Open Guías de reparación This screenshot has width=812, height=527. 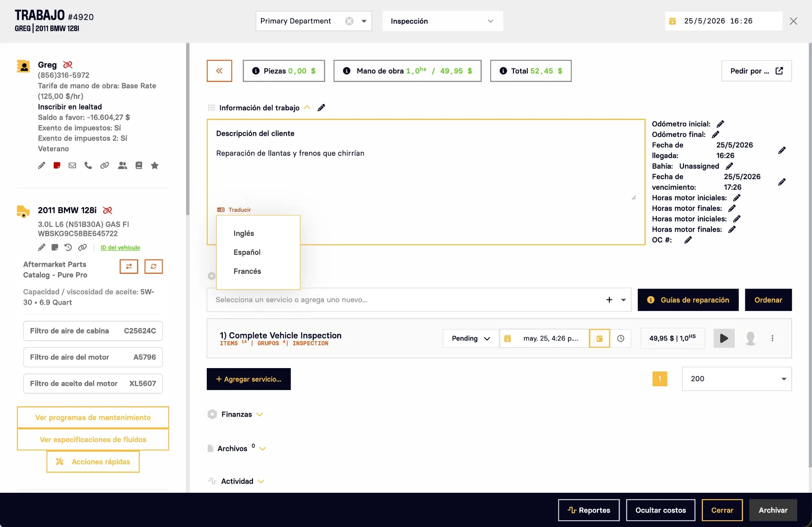point(688,300)
